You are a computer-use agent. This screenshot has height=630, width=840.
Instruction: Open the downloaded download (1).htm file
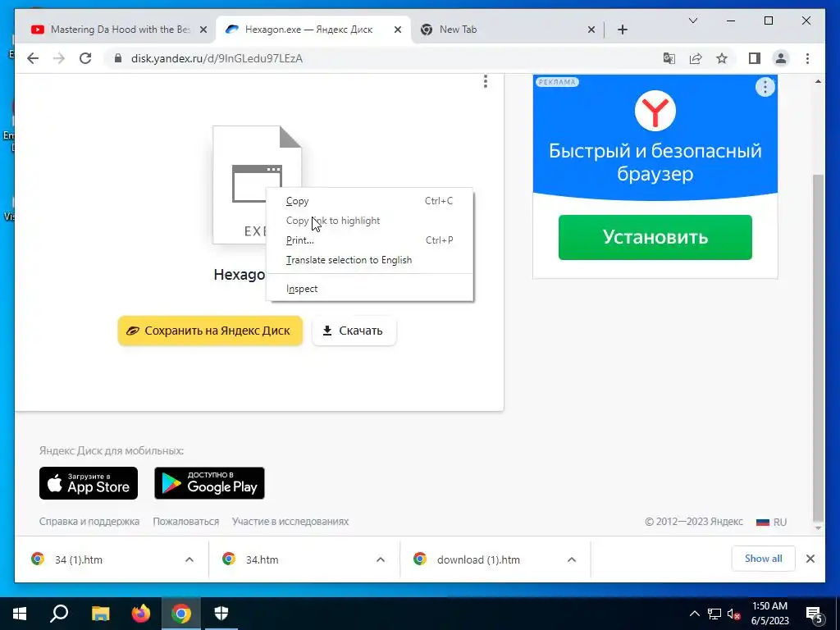point(478,559)
